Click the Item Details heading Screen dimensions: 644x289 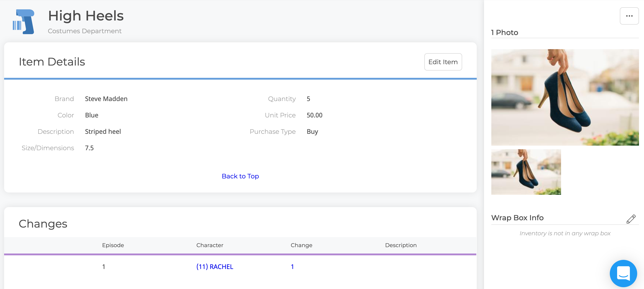52,62
